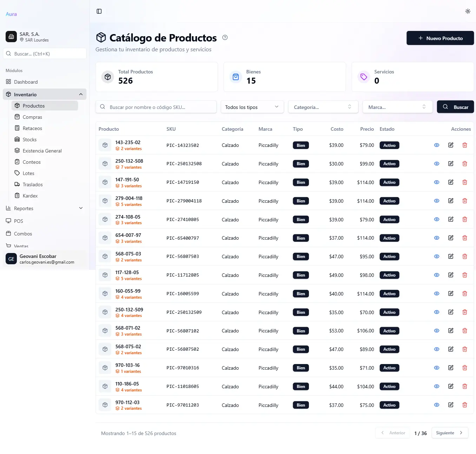
Task: Toggle light/dark theme with sun icon
Action: pos(468,11)
